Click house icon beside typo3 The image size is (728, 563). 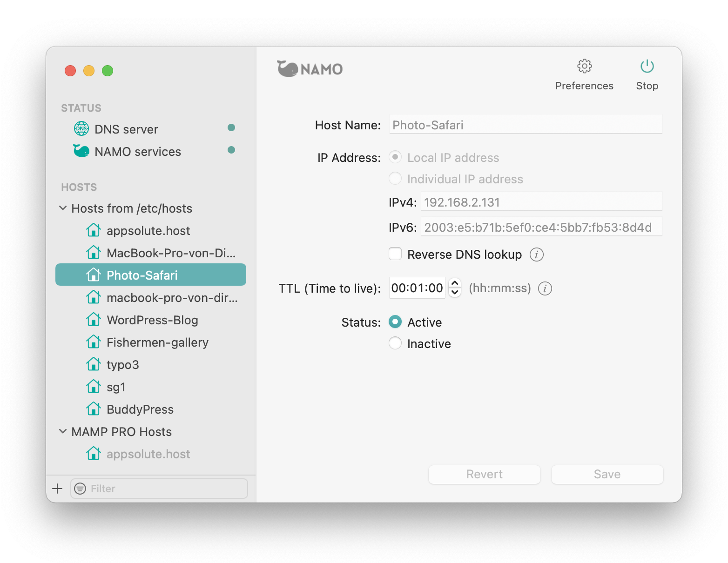94,364
